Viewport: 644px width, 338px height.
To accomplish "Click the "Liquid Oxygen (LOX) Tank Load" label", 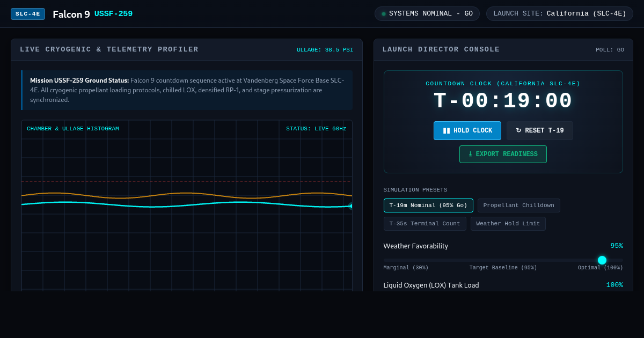I will tap(431, 285).
